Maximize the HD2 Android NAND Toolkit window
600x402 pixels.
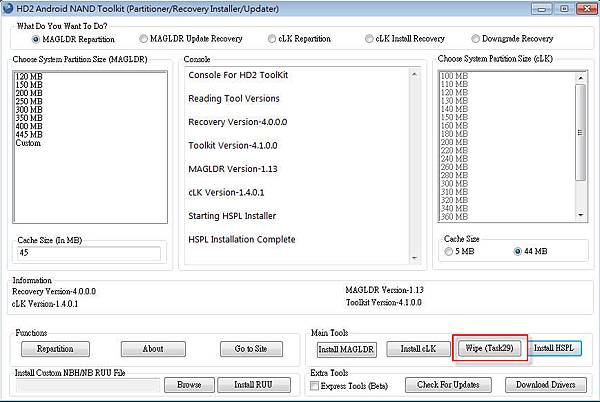[x=564, y=8]
